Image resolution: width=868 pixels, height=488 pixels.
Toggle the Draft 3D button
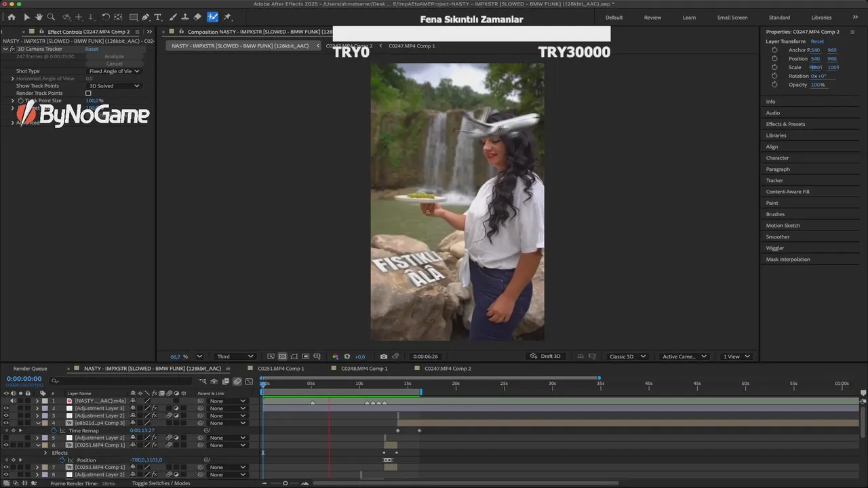pyautogui.click(x=546, y=357)
